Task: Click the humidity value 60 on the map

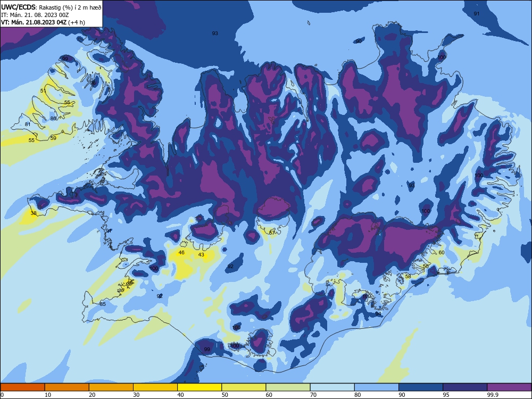Action: coord(442,252)
